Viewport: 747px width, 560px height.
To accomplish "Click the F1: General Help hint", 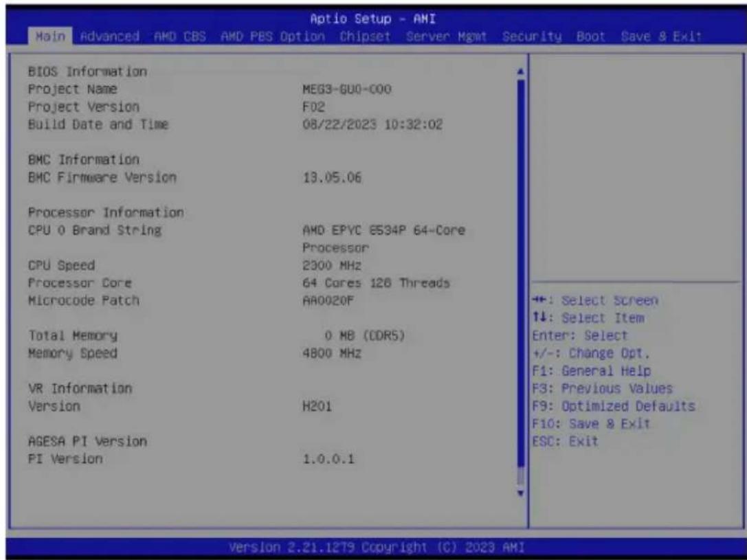I will [592, 371].
